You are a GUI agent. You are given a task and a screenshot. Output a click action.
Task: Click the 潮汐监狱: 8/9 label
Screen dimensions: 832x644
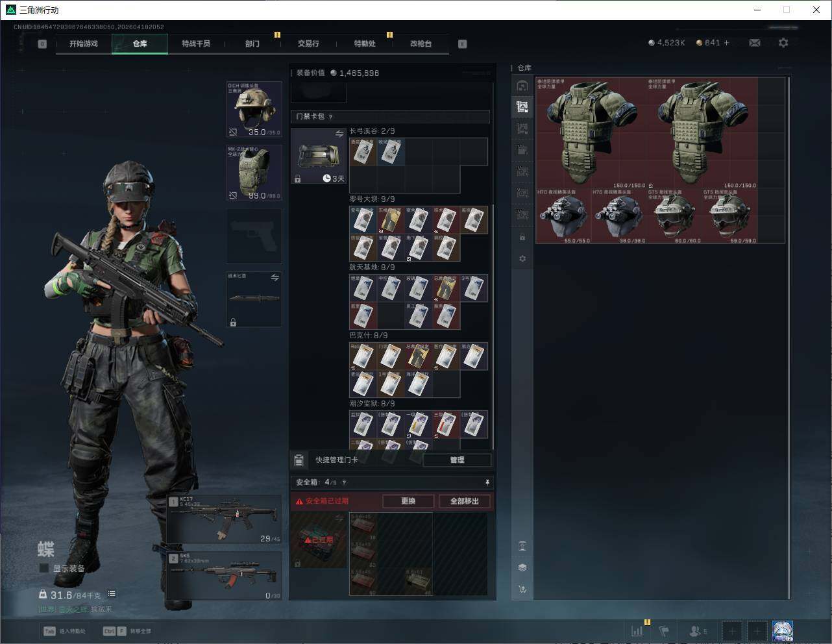point(372,404)
